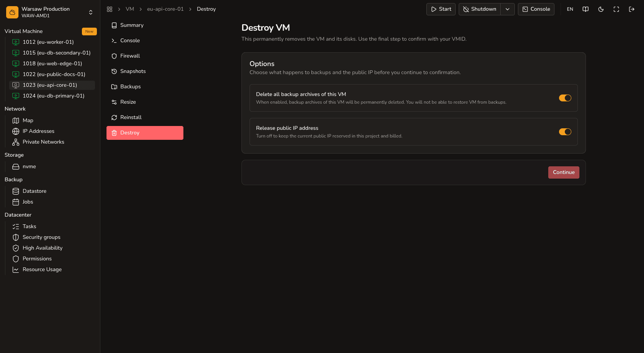This screenshot has height=353, width=644.
Task: Toggle dark mode moon icon
Action: 601,9
